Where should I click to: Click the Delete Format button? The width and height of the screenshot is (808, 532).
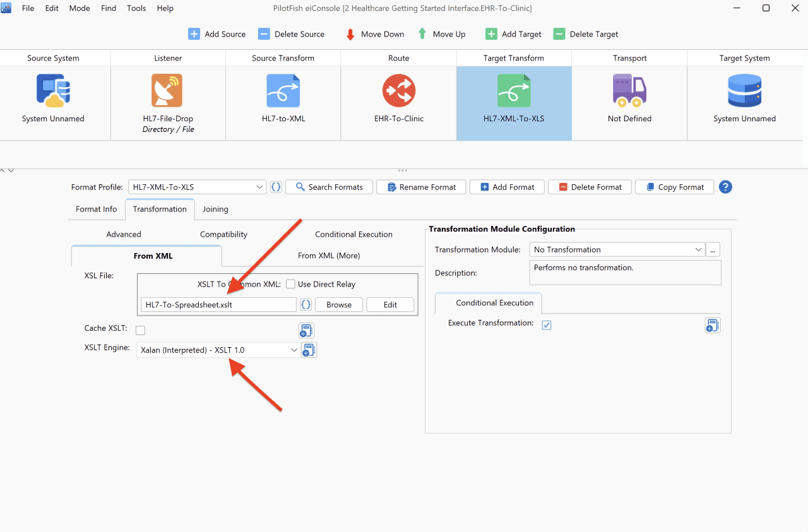click(x=590, y=187)
